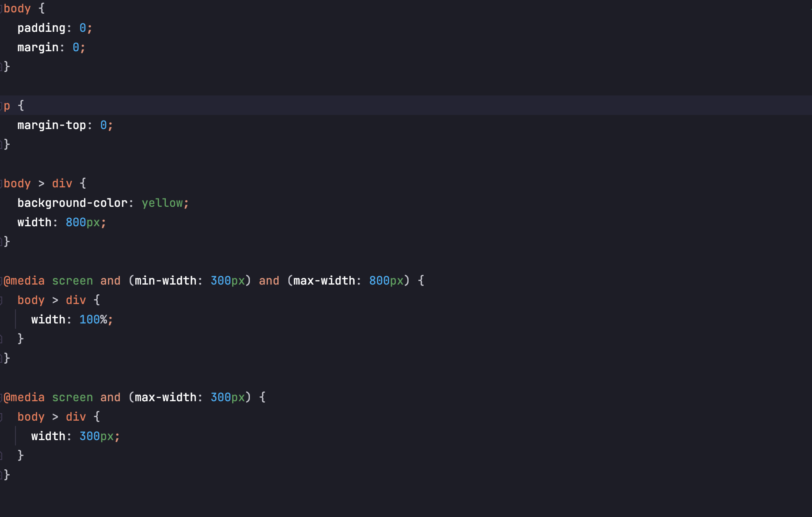Click the "padding" property name

41,28
